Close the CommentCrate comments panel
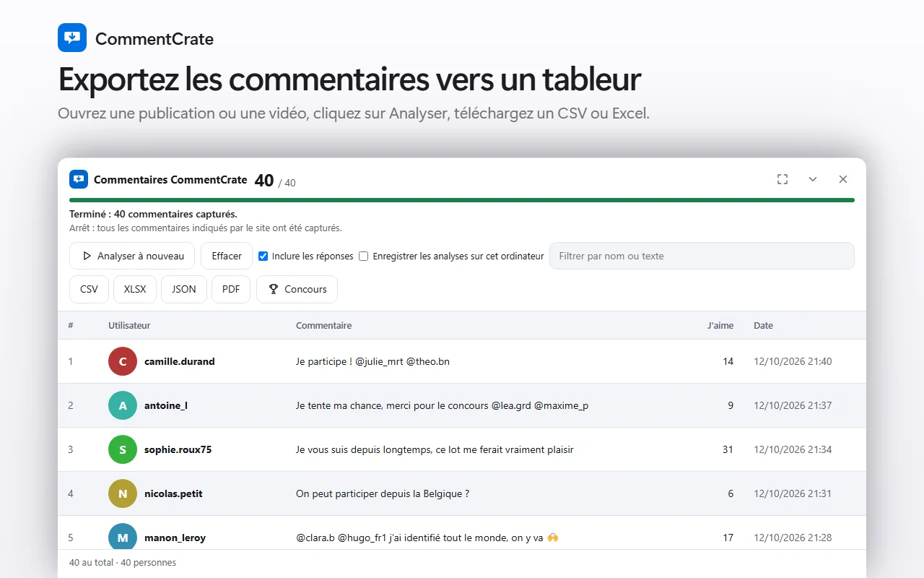Viewport: 924px width, 578px height. 843,179
